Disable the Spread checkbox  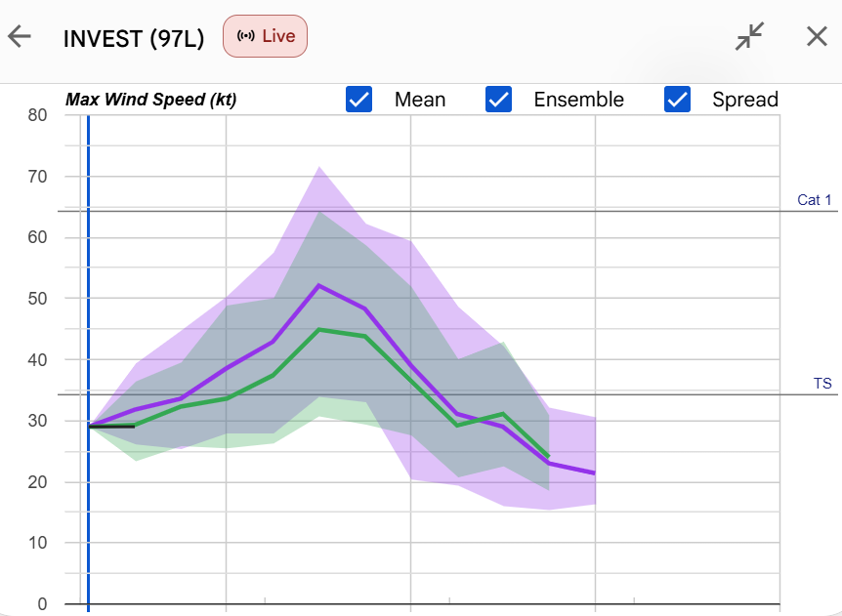pyautogui.click(x=677, y=100)
